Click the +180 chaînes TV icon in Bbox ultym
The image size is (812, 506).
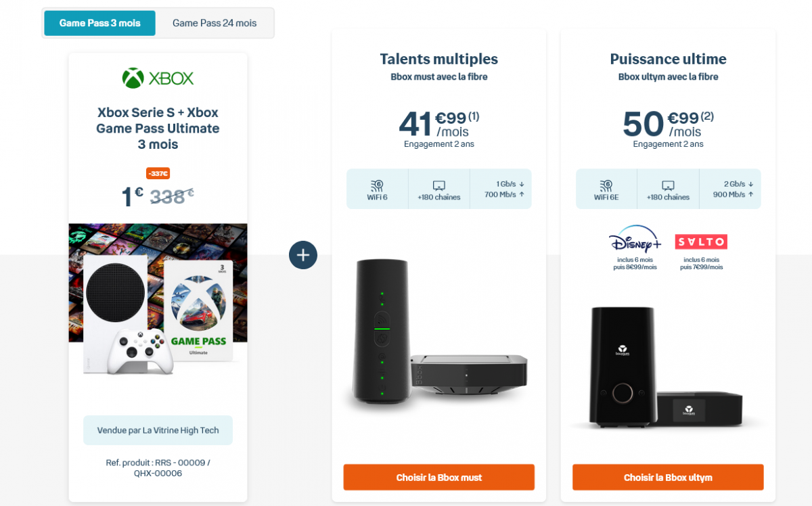[668, 185]
